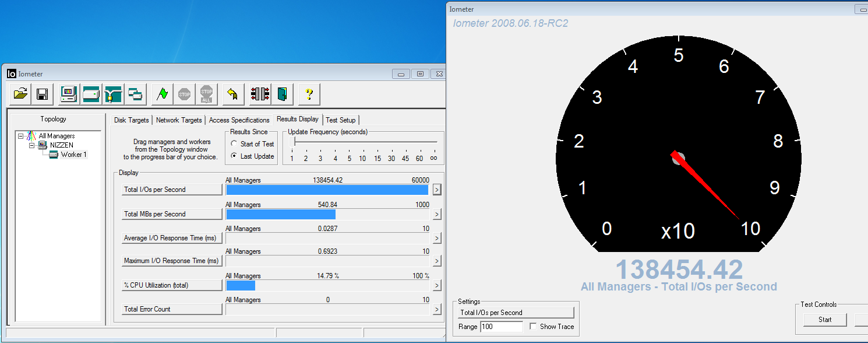Screen dimensions: 868x343
Task: Select NIZZEN manager in the topology
Action: [x=61, y=145]
